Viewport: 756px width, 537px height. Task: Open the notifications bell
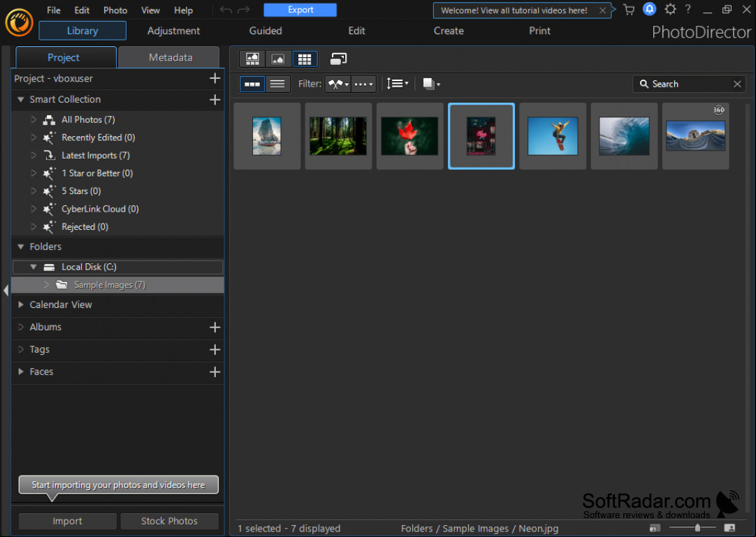pos(649,9)
